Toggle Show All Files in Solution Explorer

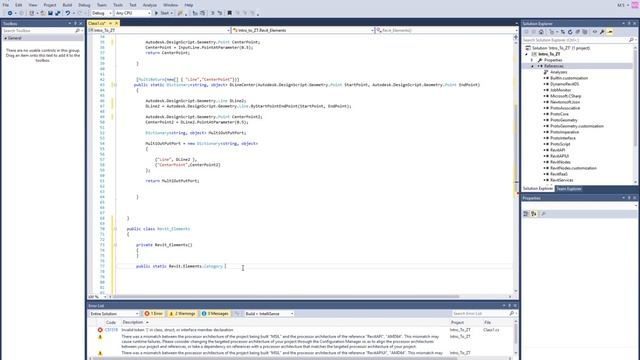(x=585, y=32)
